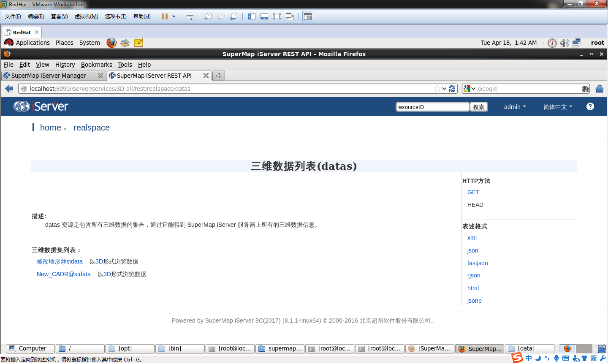This screenshot has width=608, height=364.
Task: Bookmark this page with the star
Action: 437,89
